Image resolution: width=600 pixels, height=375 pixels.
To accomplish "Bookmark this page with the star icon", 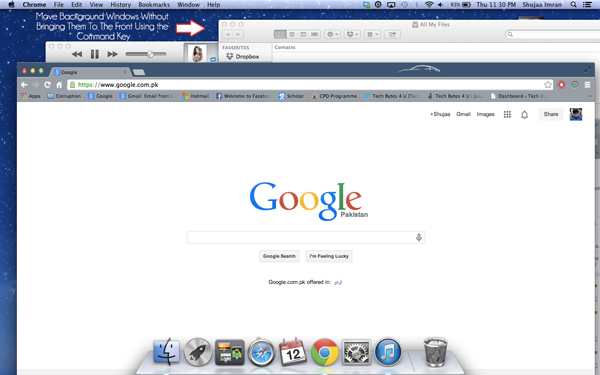I will (x=548, y=85).
